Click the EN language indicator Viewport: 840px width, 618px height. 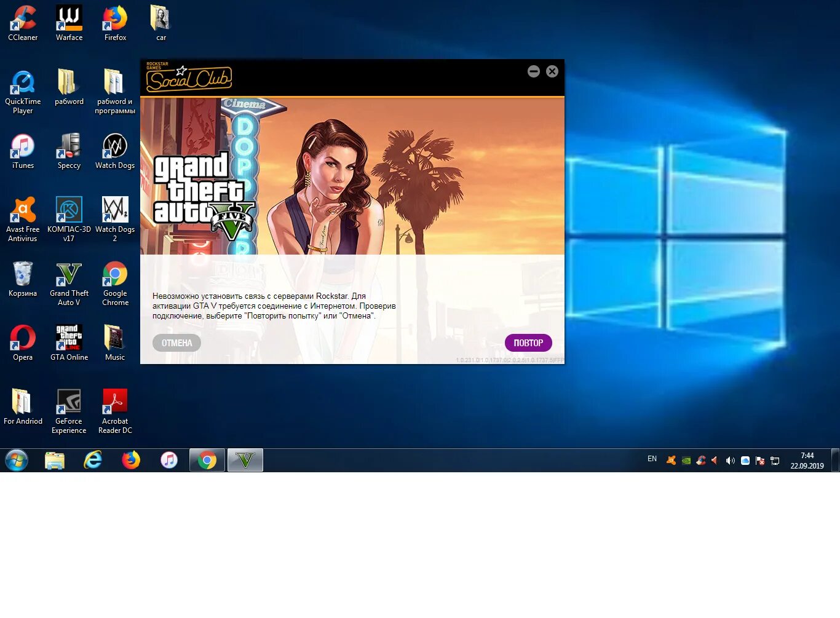(652, 459)
